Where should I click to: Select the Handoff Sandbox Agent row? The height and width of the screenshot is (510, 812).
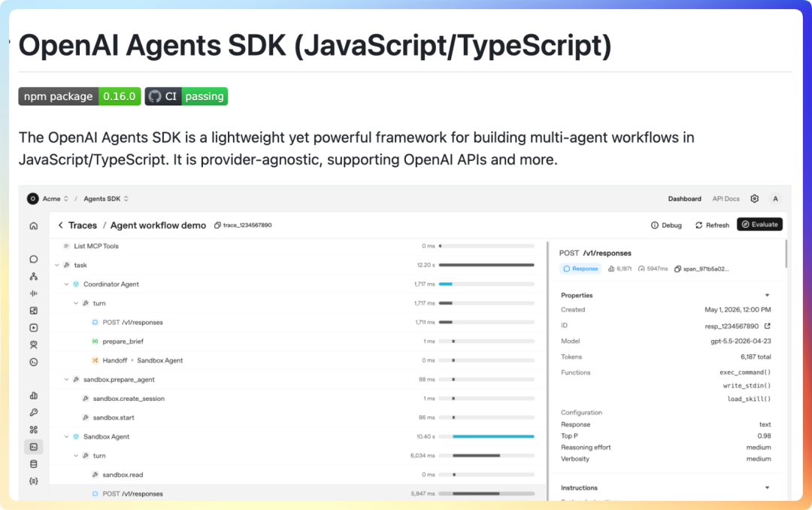(x=298, y=360)
